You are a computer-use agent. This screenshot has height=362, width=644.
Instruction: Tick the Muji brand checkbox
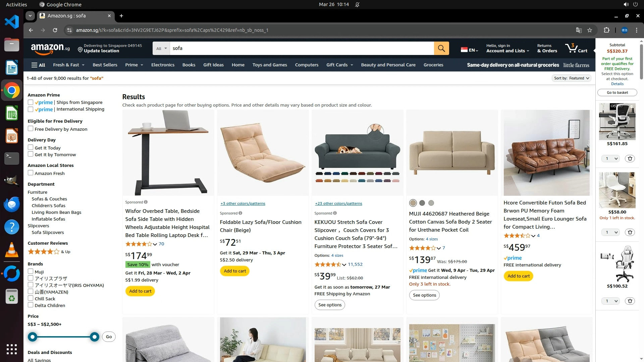click(x=31, y=271)
